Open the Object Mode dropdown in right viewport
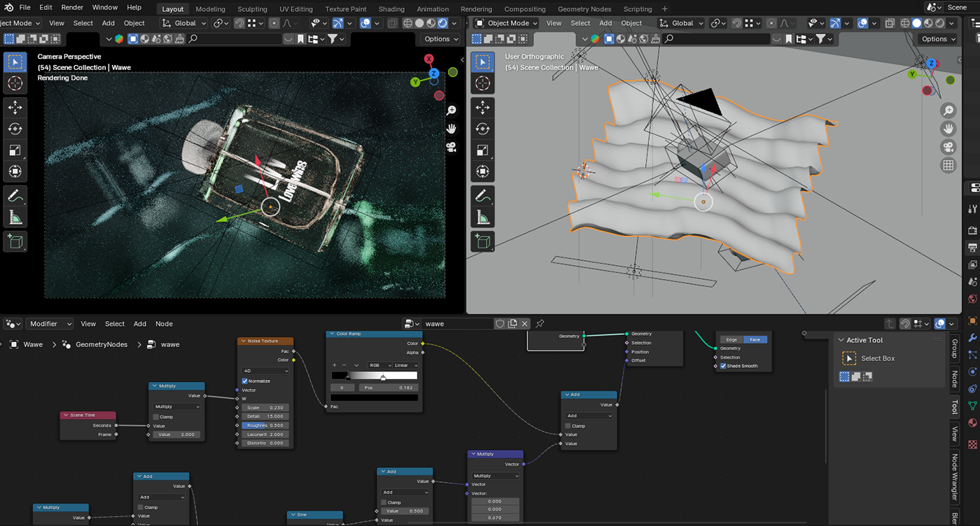This screenshot has height=526, width=980. click(507, 23)
